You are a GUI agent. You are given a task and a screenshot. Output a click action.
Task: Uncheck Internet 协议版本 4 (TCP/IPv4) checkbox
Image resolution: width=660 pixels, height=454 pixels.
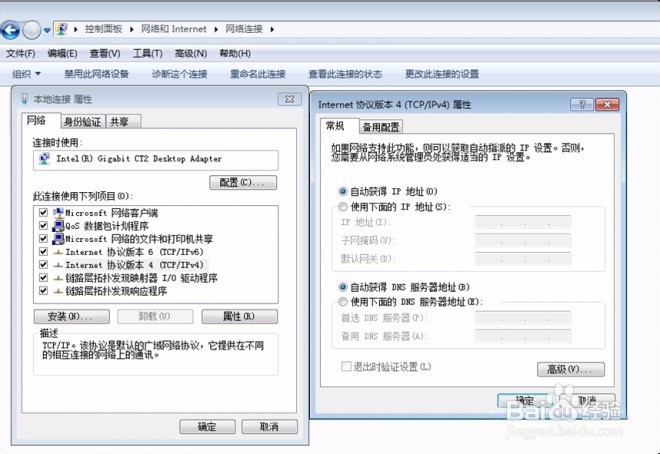coord(43,265)
